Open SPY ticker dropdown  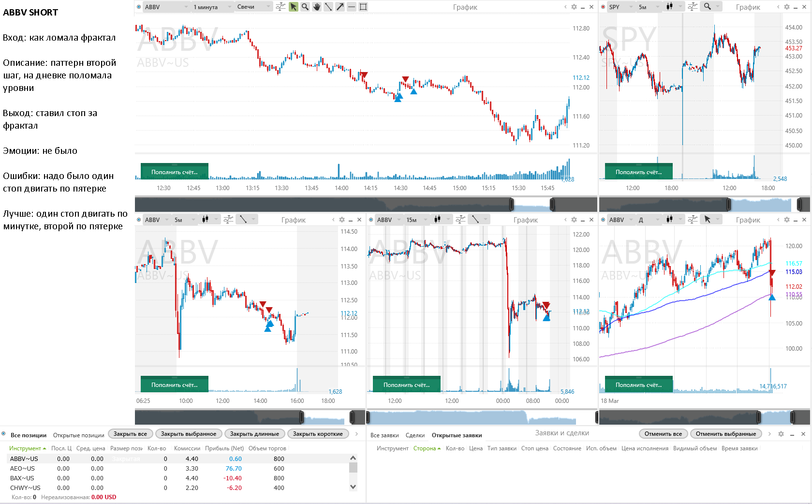tap(620, 7)
